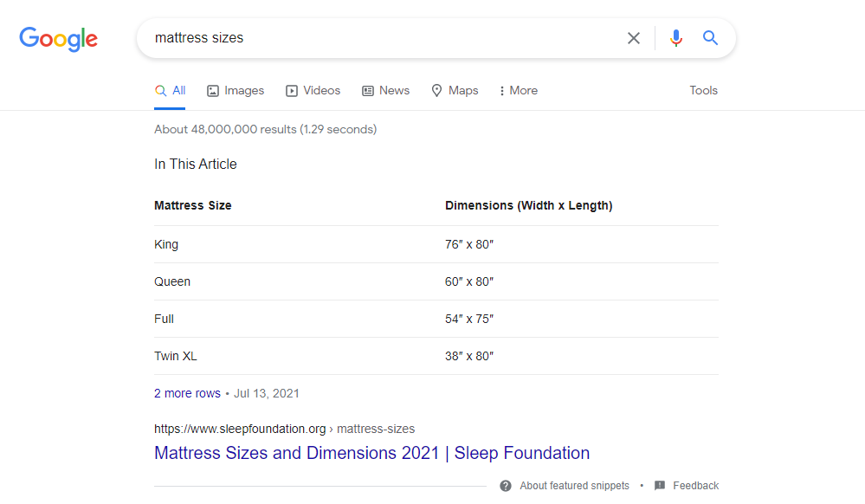
Task: Click the Google logo
Action: click(58, 39)
